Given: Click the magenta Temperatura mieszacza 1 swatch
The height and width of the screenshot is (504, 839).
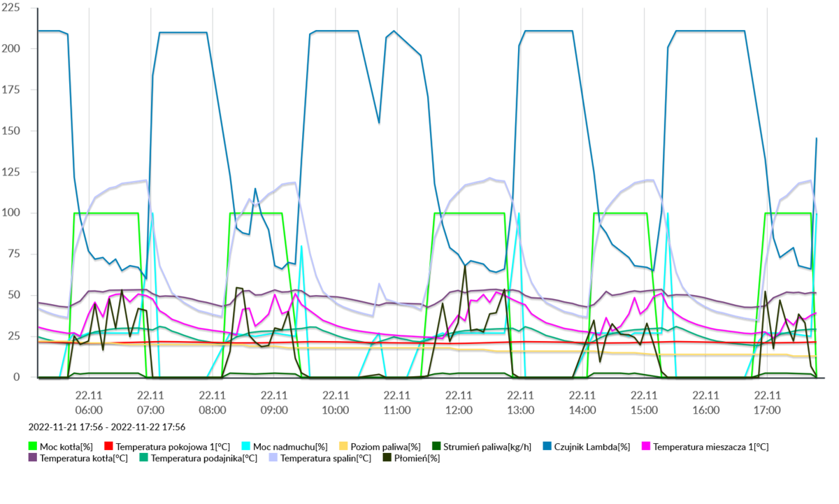Looking at the screenshot, I should 645,446.
